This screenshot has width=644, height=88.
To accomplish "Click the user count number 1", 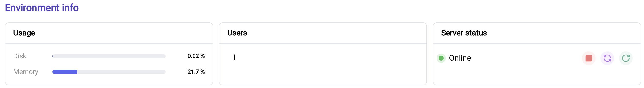I will 234,57.
